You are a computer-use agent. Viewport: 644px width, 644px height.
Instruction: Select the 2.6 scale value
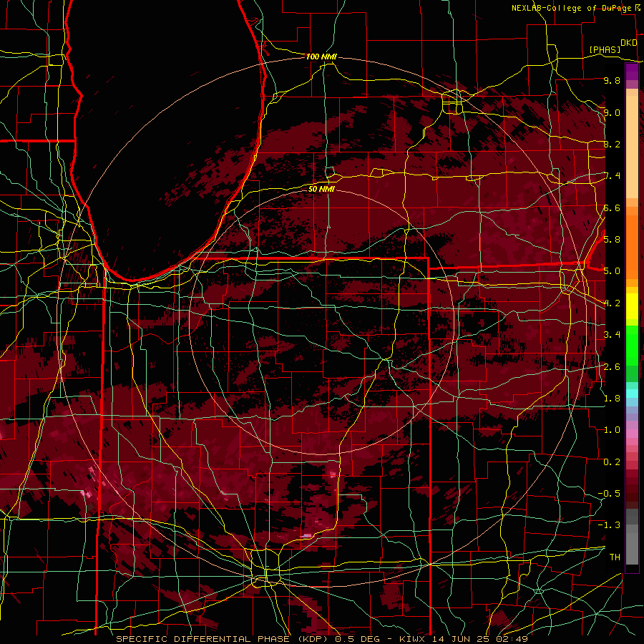[x=612, y=366]
